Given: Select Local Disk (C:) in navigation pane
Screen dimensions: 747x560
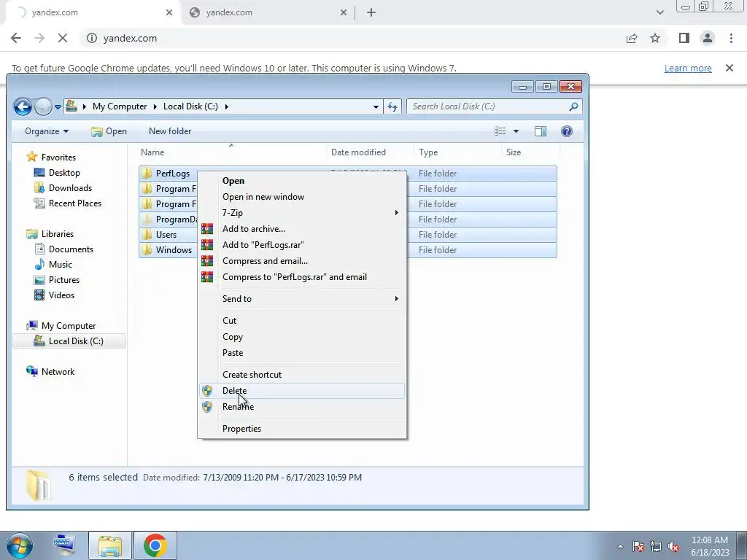Looking at the screenshot, I should click(x=69, y=341).
